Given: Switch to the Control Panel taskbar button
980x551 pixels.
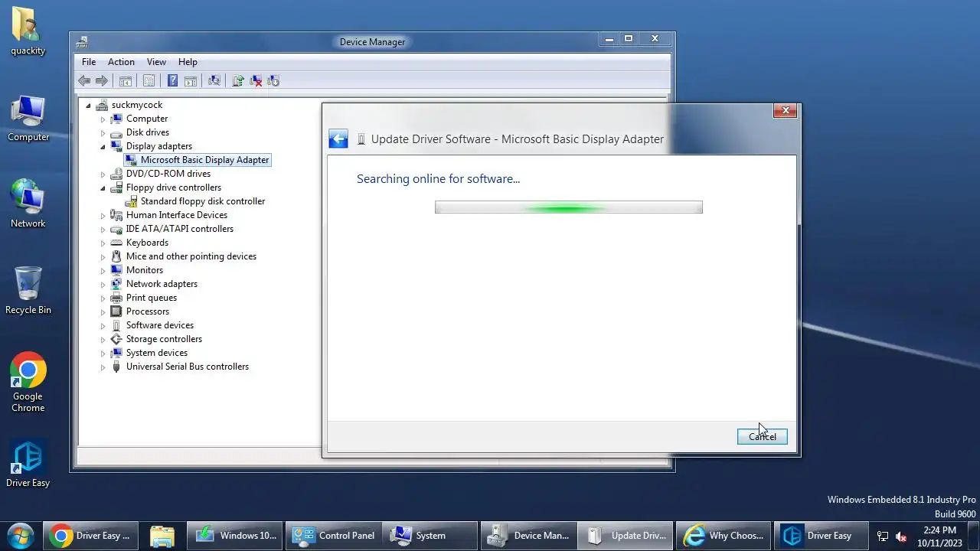Looking at the screenshot, I should click(x=333, y=536).
